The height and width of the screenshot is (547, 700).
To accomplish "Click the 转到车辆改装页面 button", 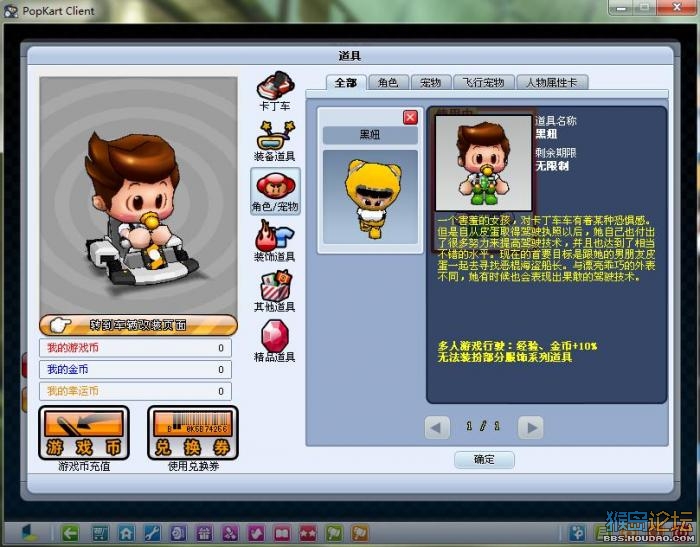I will point(138,325).
